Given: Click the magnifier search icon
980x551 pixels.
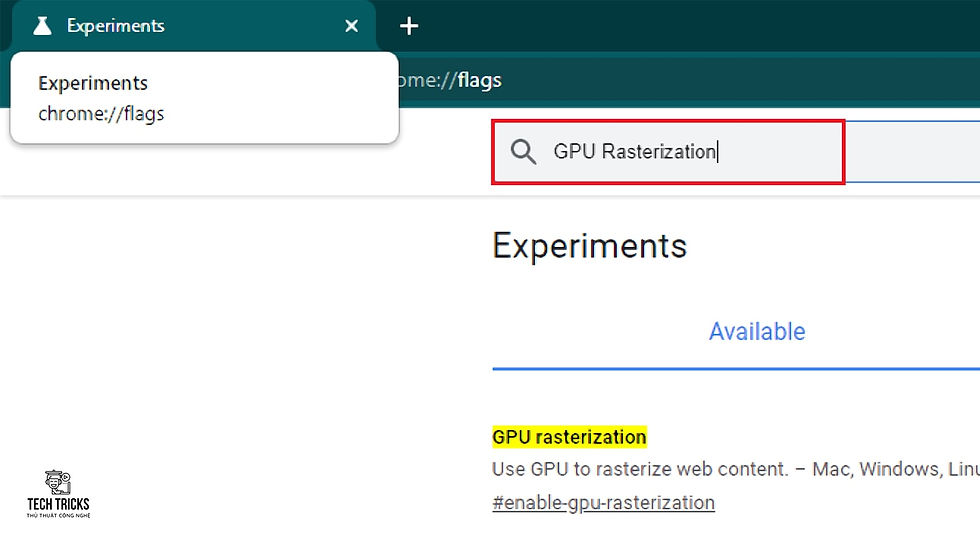Looking at the screenshot, I should point(523,152).
